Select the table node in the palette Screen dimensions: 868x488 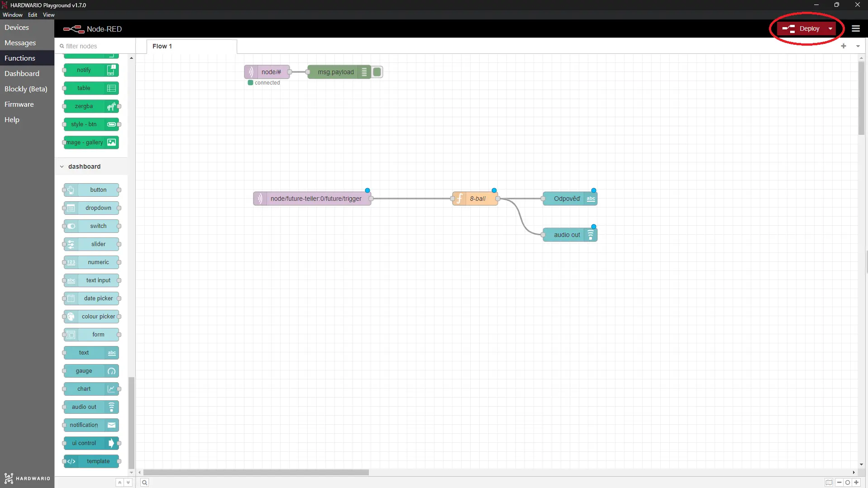[x=91, y=88]
